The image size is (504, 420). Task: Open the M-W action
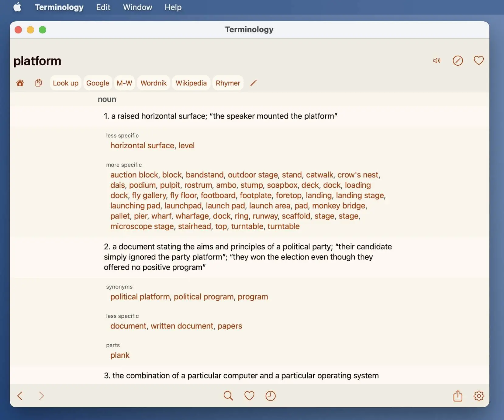point(124,83)
